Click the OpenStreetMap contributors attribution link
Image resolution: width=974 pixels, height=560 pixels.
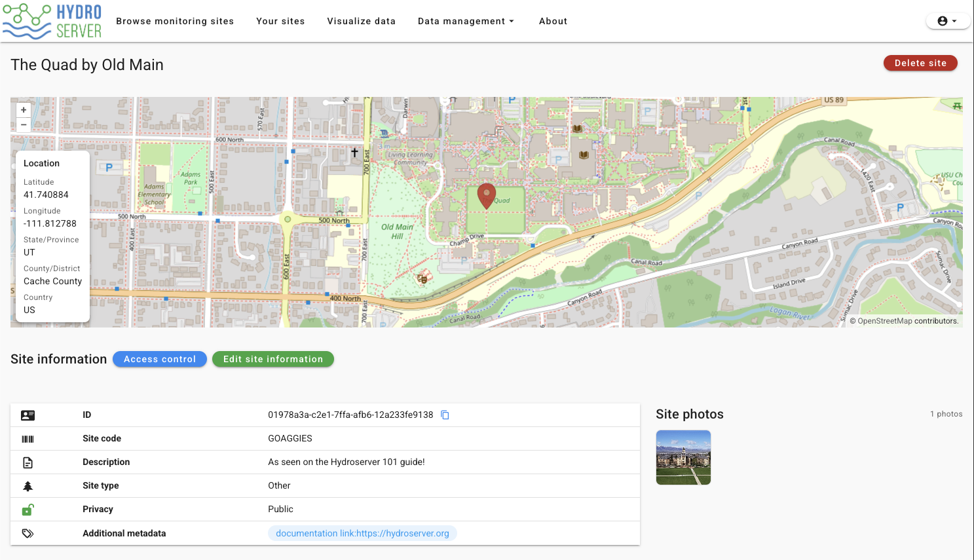(x=885, y=321)
